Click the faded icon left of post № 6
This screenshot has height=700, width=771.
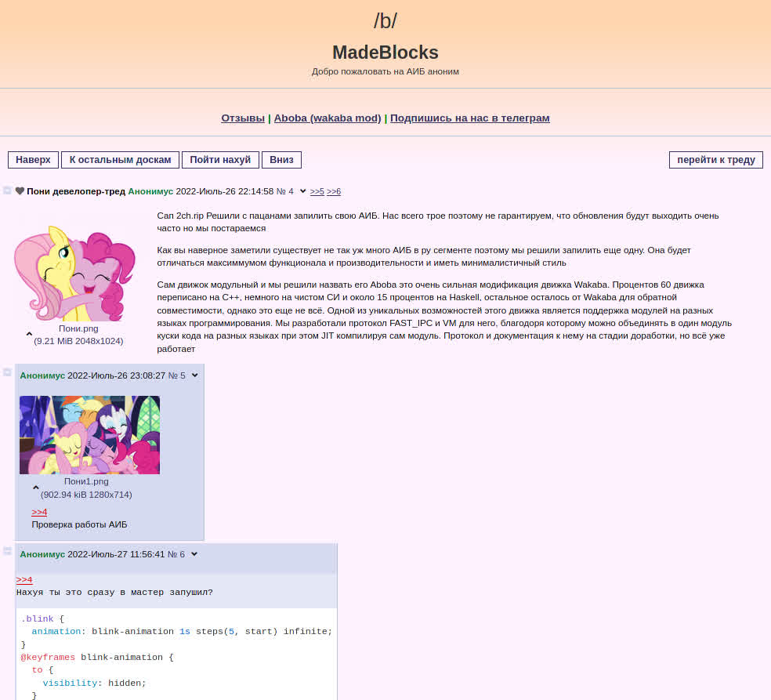click(x=7, y=551)
